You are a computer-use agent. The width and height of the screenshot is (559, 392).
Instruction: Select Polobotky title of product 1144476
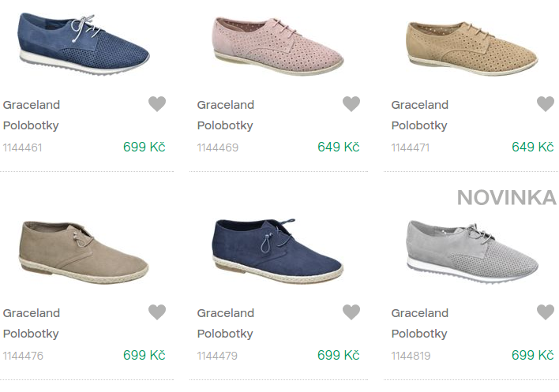(31, 334)
